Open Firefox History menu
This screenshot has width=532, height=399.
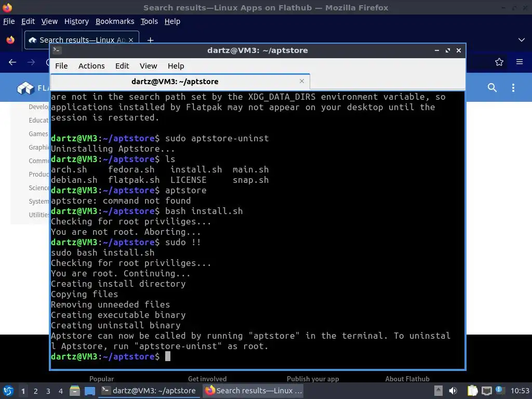click(76, 21)
